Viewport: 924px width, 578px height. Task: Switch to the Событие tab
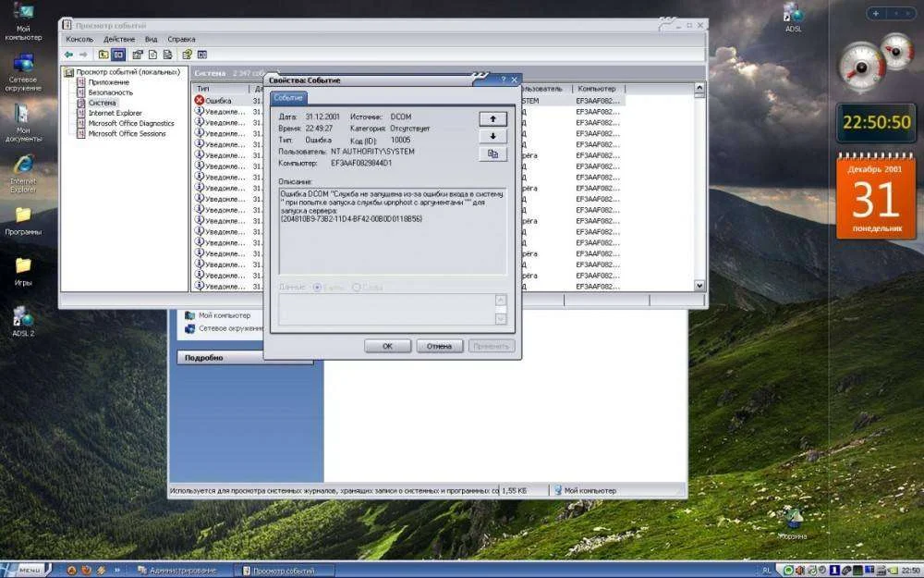coord(288,98)
